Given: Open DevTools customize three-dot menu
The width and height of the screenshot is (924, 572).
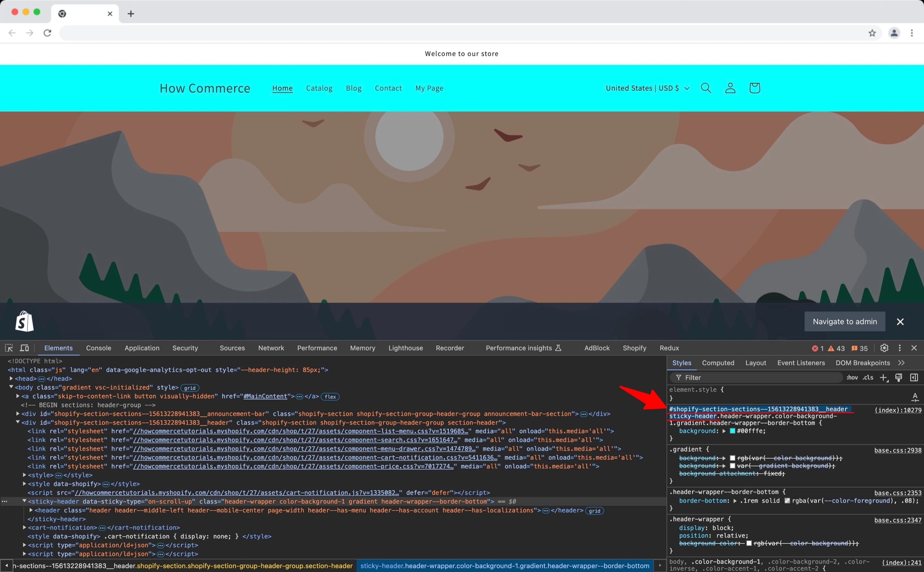Looking at the screenshot, I should [900, 348].
